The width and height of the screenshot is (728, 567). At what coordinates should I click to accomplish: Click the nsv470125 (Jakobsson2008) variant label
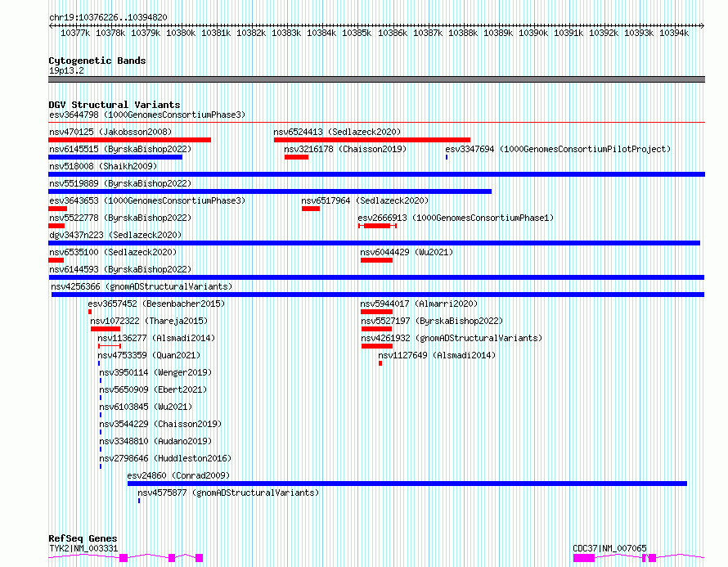(110, 132)
